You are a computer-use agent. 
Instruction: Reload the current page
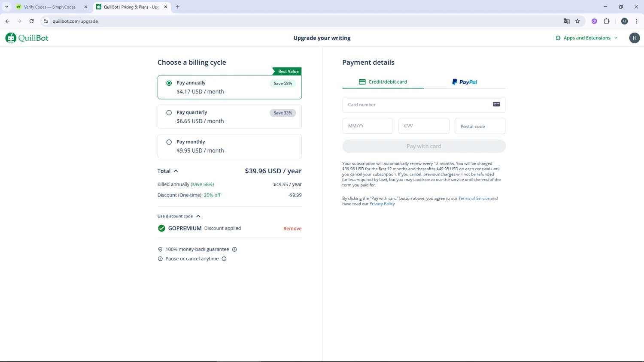click(31, 21)
